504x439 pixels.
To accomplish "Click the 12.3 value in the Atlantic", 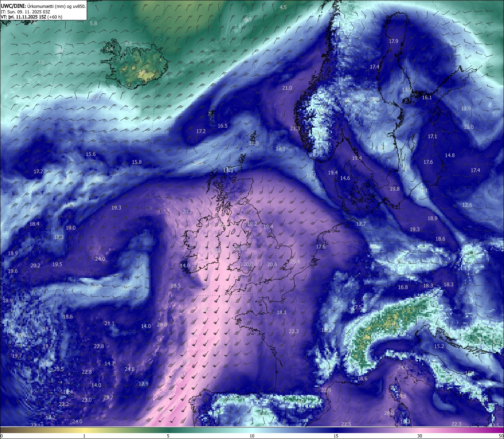I will (x=59, y=237).
